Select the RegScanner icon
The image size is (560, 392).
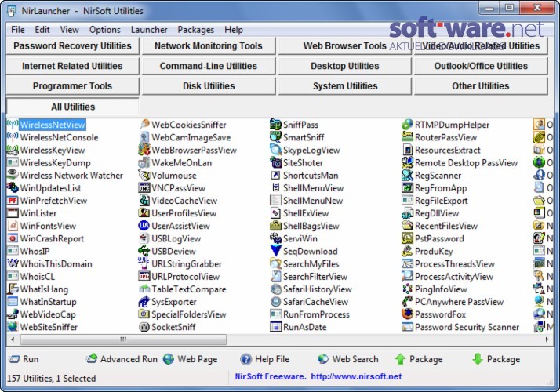coord(407,176)
